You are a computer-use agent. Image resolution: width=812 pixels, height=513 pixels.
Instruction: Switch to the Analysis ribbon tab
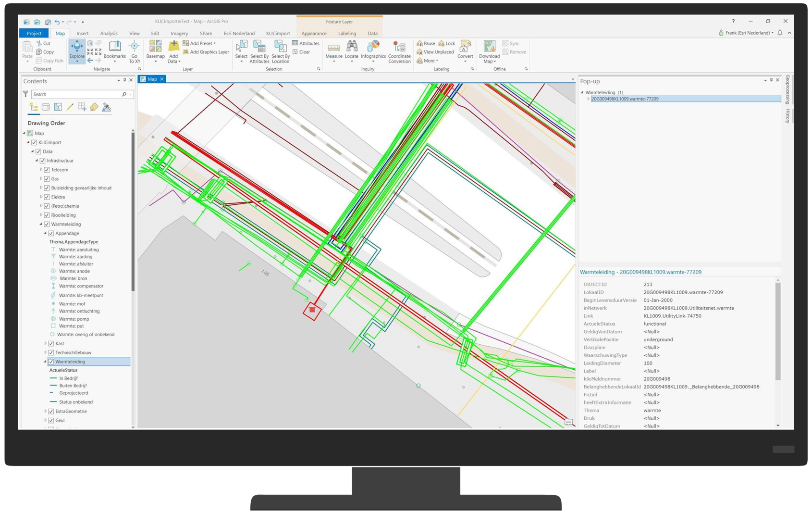click(109, 33)
